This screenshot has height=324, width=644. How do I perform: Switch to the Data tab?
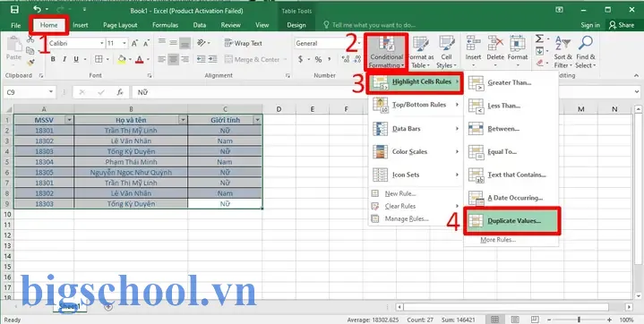(199, 25)
